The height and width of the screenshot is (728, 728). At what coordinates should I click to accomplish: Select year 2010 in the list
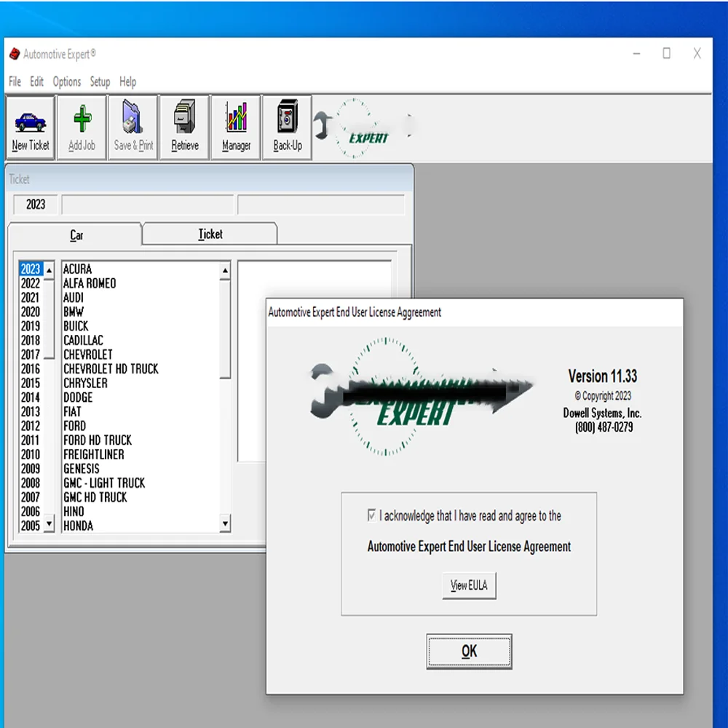(x=31, y=454)
